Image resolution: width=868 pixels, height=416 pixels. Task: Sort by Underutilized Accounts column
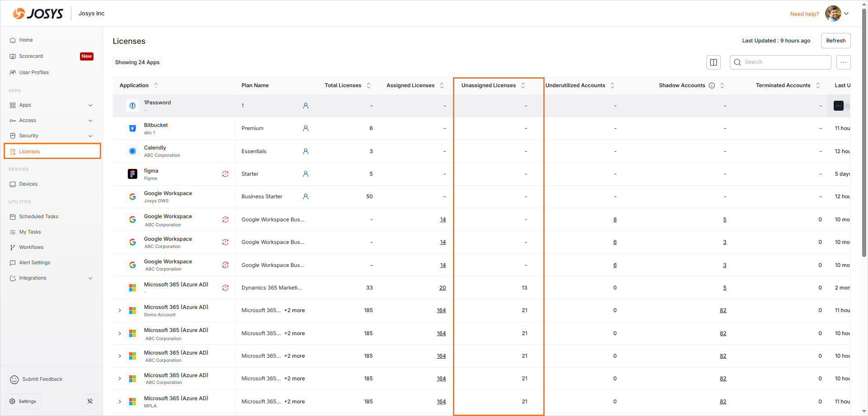point(612,85)
